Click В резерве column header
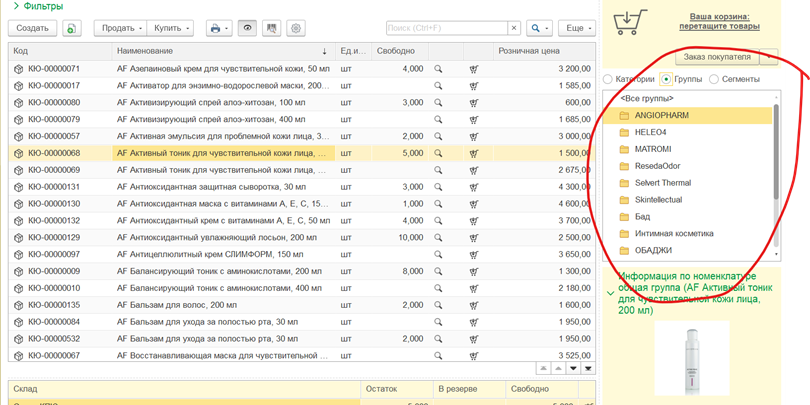Screen dimensions: 810x405 [469, 389]
